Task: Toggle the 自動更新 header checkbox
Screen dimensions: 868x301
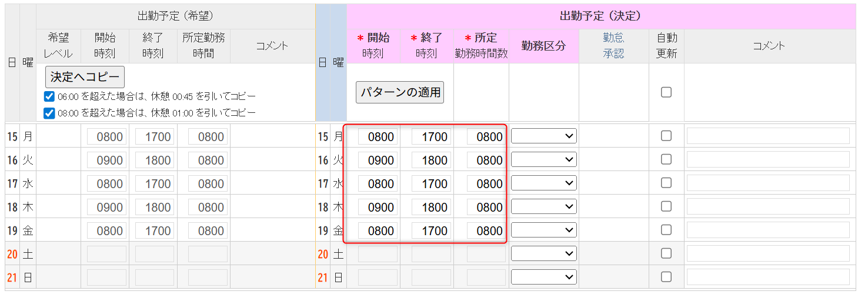Action: 666,92
